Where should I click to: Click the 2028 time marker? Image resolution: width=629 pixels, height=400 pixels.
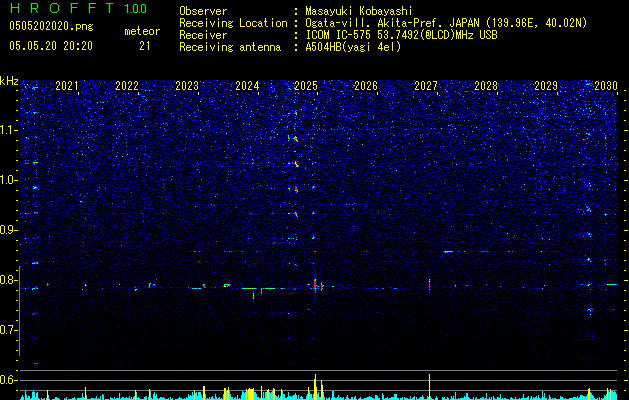pos(486,86)
